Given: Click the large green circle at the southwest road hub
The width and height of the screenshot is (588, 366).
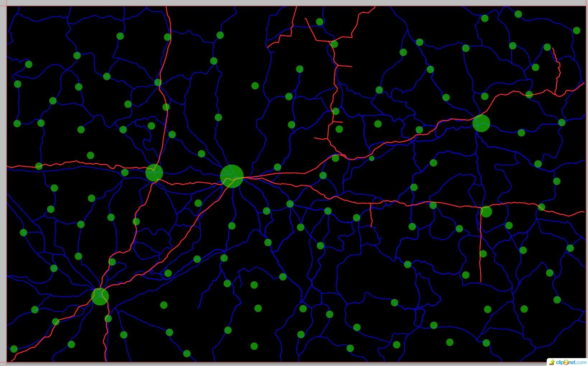Looking at the screenshot, I should 100,296.
